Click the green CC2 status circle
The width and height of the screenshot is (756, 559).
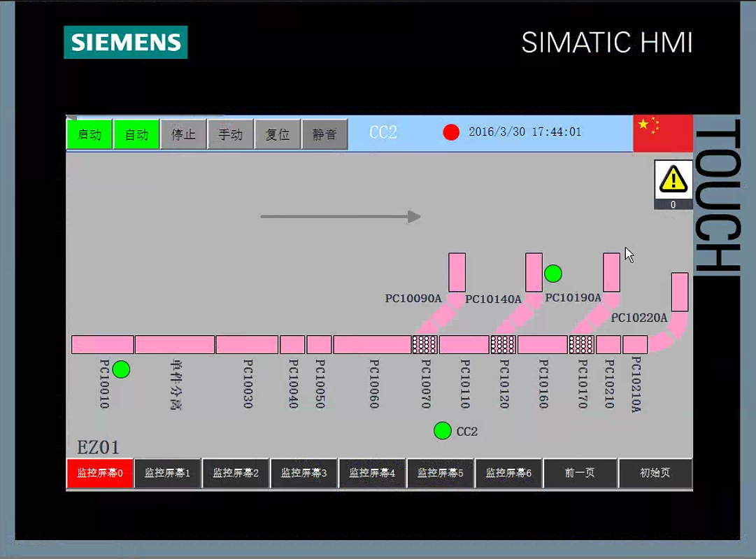pos(442,430)
